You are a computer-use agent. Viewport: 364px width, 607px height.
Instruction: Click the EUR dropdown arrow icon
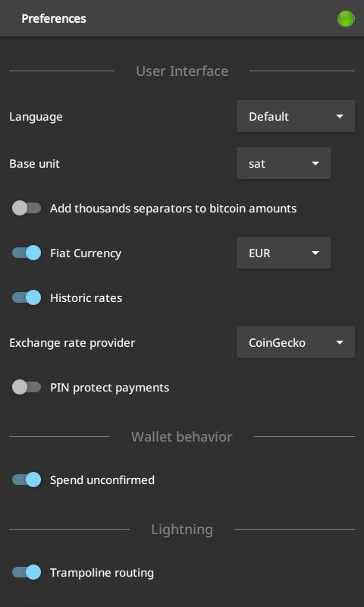[315, 253]
